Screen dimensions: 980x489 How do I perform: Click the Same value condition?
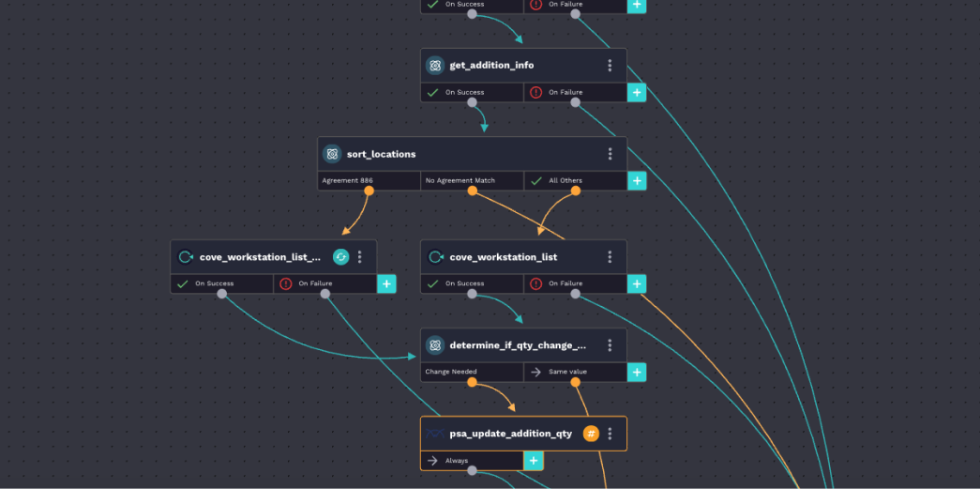coord(575,372)
